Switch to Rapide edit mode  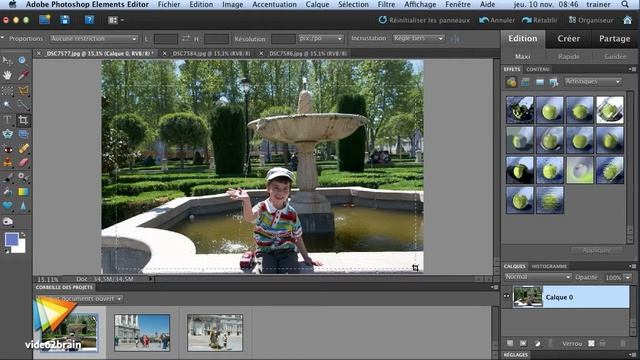point(569,56)
